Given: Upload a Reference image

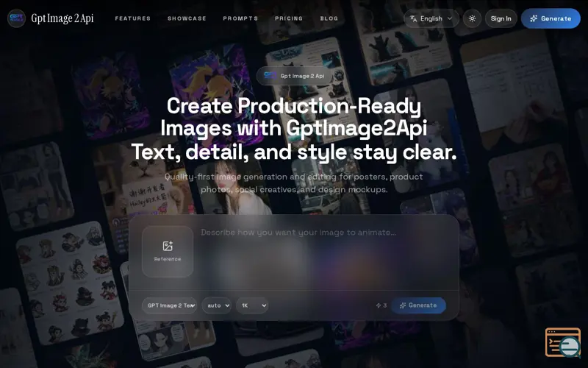Looking at the screenshot, I should (168, 252).
